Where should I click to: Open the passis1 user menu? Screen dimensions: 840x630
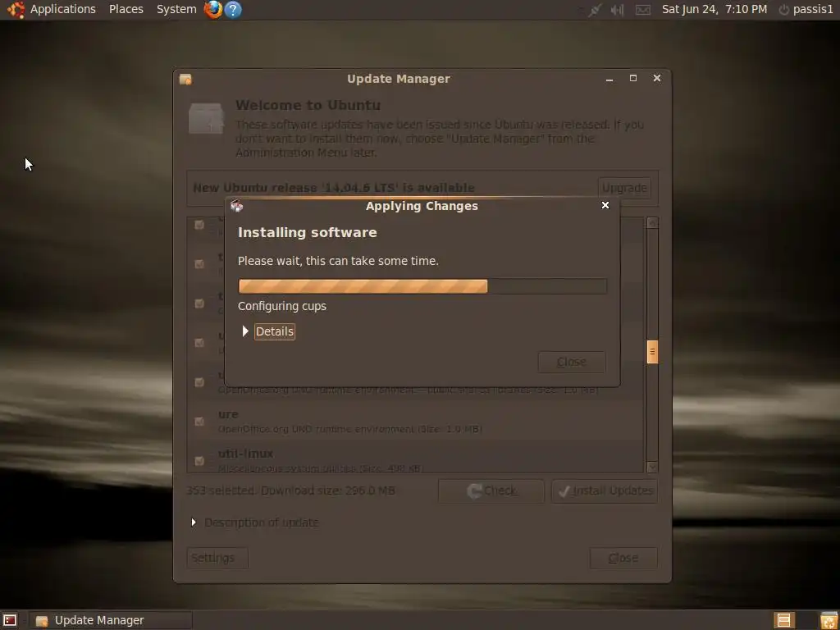[x=813, y=9]
